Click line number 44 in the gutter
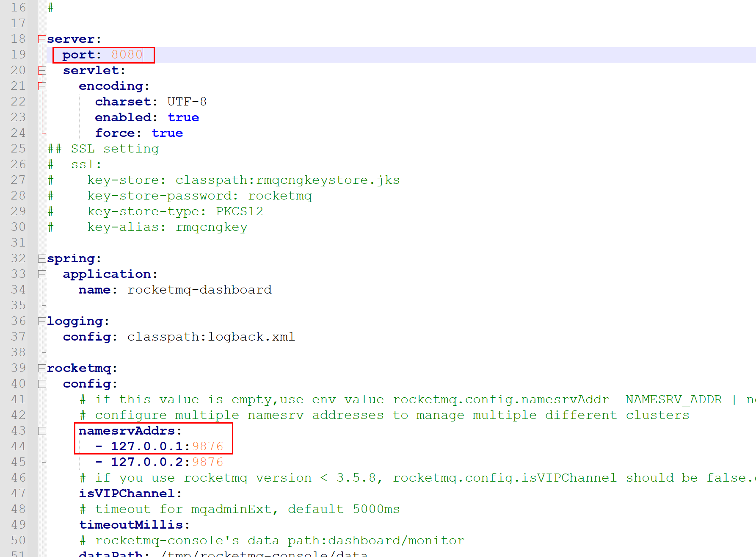The height and width of the screenshot is (557, 756). [x=18, y=446]
